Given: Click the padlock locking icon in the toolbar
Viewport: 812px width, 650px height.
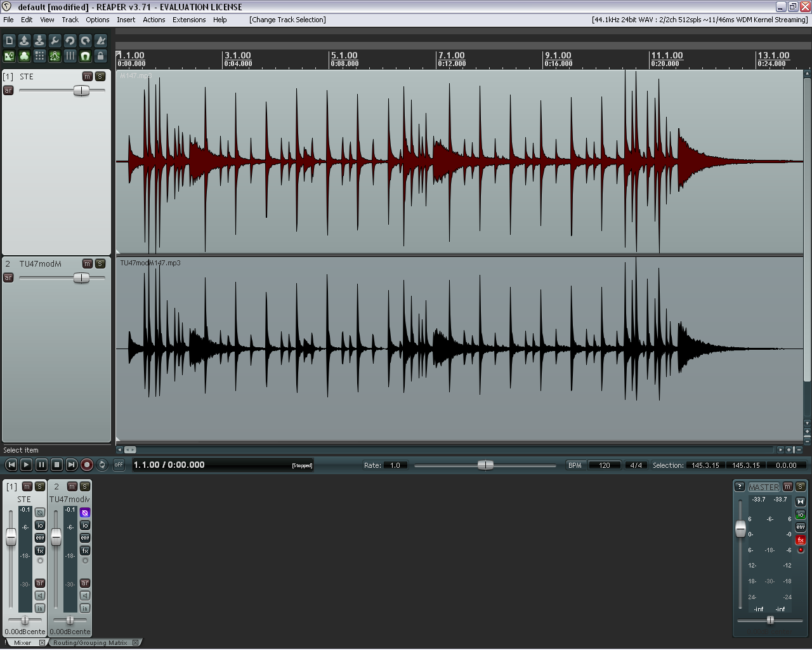Looking at the screenshot, I should 100,56.
